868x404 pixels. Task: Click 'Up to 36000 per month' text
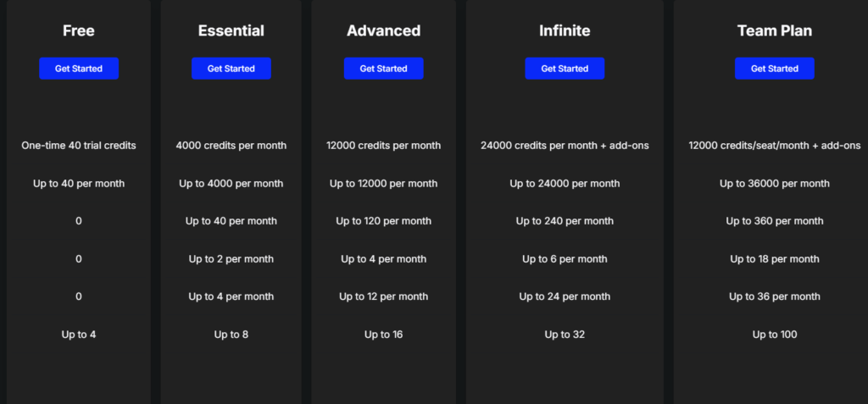pyautogui.click(x=775, y=183)
